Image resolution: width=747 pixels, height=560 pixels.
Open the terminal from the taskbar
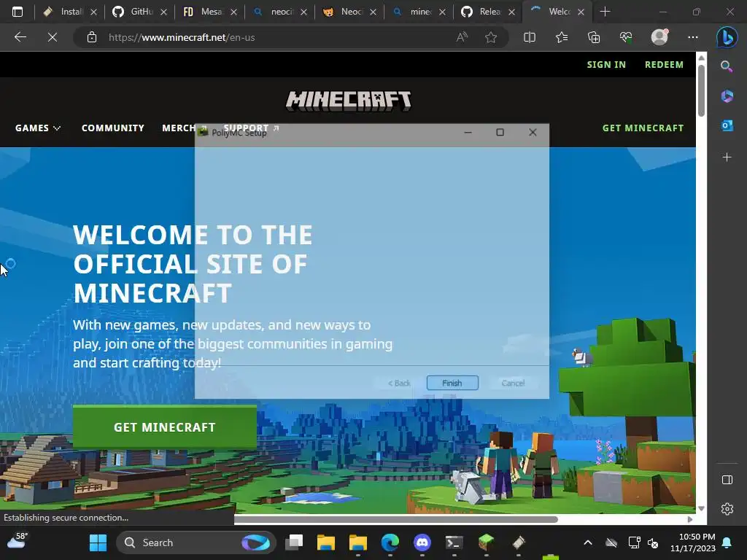point(454,542)
